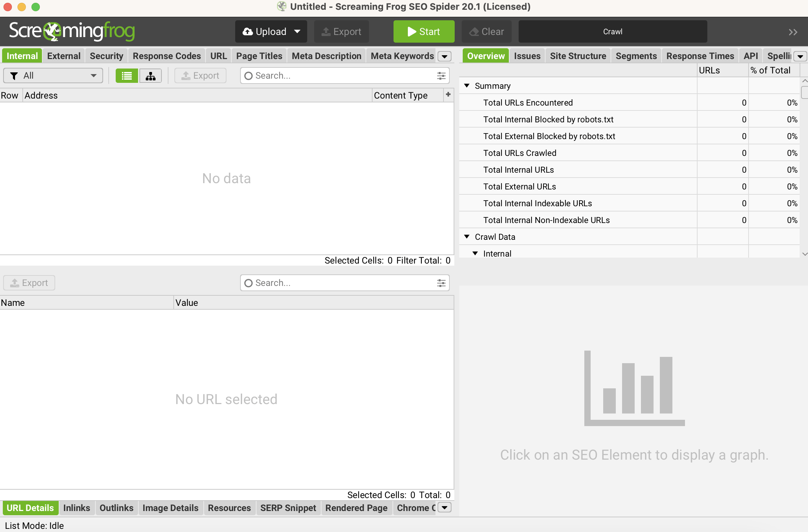The width and height of the screenshot is (808, 532).
Task: Open search filter settings in top search box
Action: [x=441, y=76]
